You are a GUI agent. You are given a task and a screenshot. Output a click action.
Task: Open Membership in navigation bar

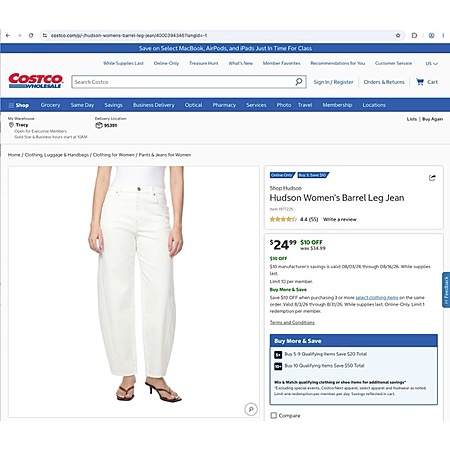[x=337, y=105]
